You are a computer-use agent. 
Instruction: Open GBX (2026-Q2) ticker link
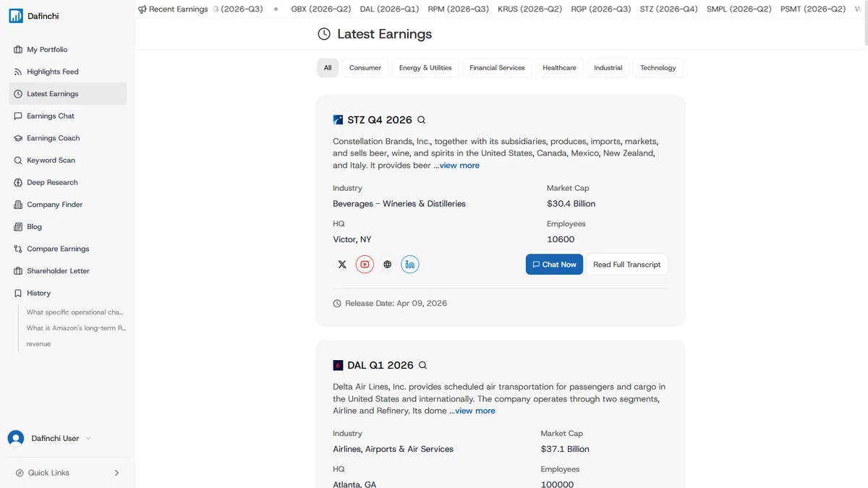[x=321, y=9]
